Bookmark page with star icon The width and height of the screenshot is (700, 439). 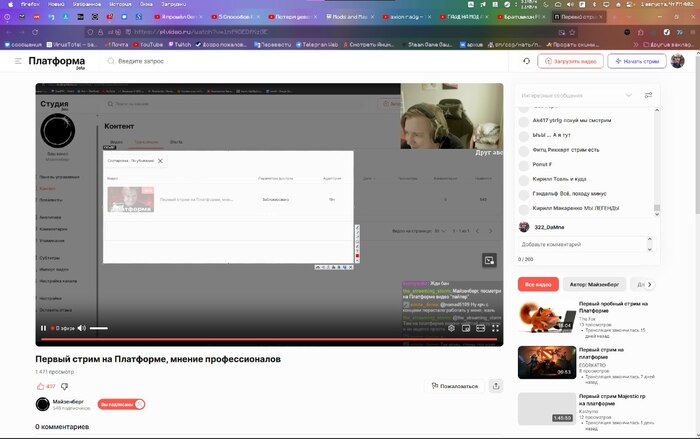tap(572, 32)
